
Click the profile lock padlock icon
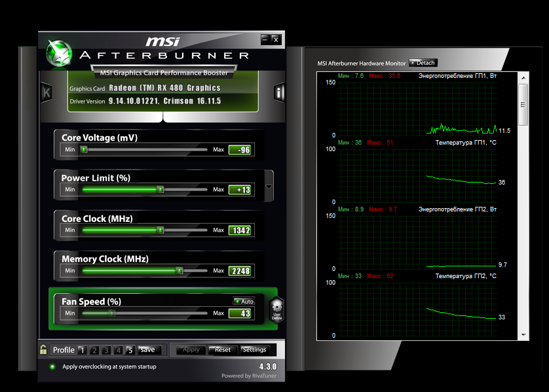[x=43, y=349]
